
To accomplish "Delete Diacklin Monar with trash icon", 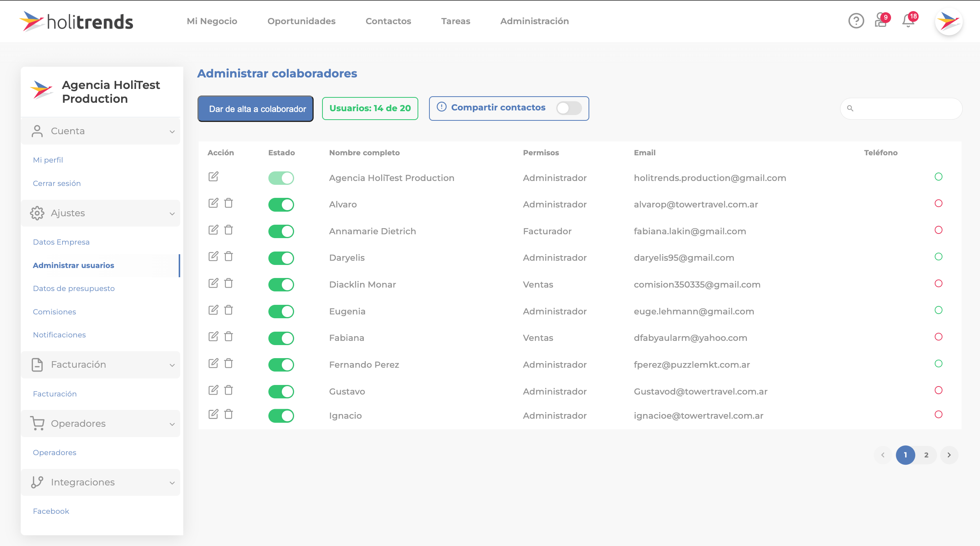I will tap(229, 283).
